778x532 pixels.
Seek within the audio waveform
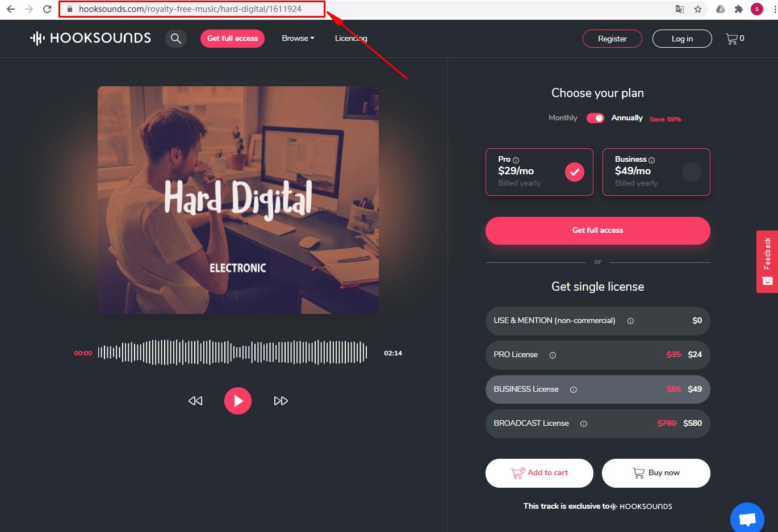233,353
